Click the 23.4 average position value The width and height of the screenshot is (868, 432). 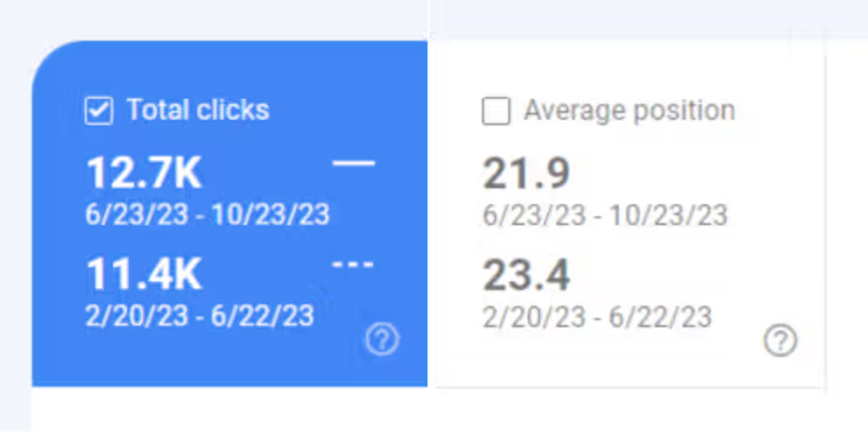526,275
